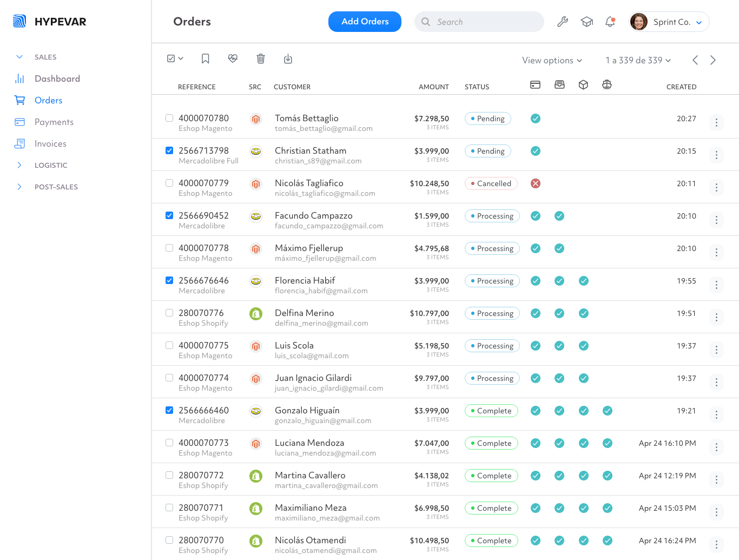
Task: Expand the LOGISTIC sidebar section
Action: (51, 165)
